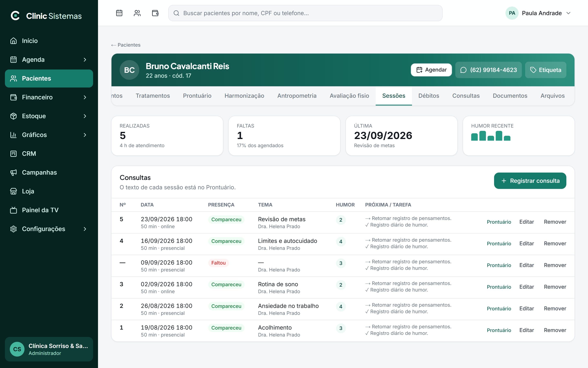Expand the Agenda submenu chevron
The width and height of the screenshot is (588, 368).
[x=85, y=60]
